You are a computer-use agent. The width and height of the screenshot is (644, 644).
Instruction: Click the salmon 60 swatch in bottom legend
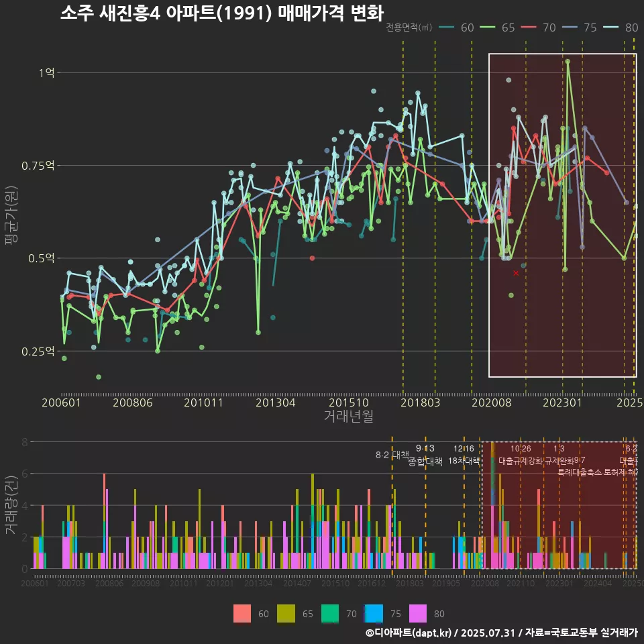point(242,614)
